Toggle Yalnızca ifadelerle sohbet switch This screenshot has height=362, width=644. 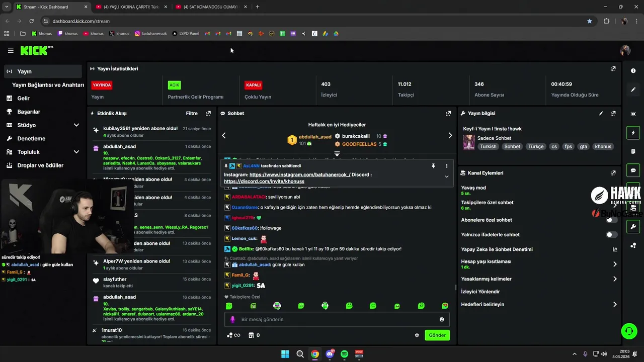tap(612, 235)
